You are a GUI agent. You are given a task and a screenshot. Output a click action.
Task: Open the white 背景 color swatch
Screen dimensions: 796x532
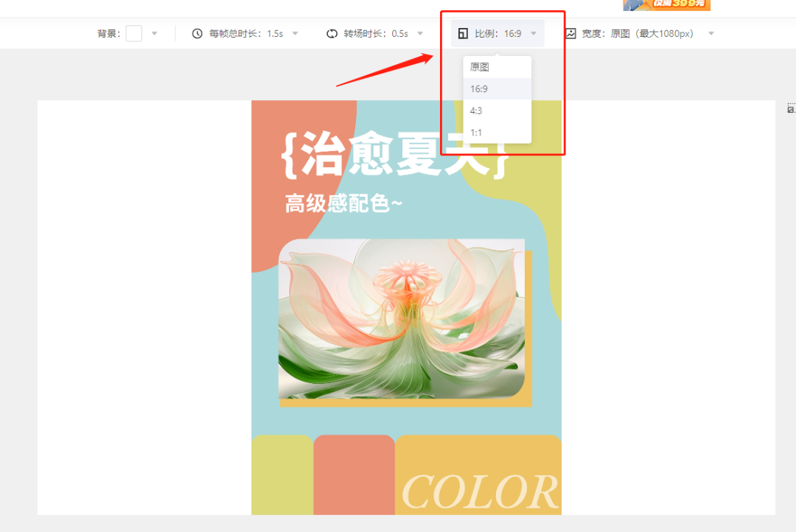click(133, 34)
